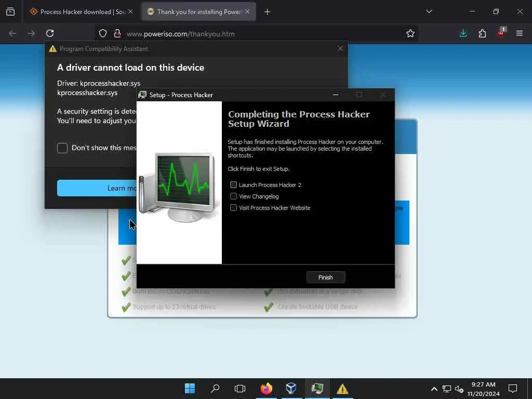Open VirtualBox from the taskbar
This screenshot has height=399, width=532.
[291, 388]
